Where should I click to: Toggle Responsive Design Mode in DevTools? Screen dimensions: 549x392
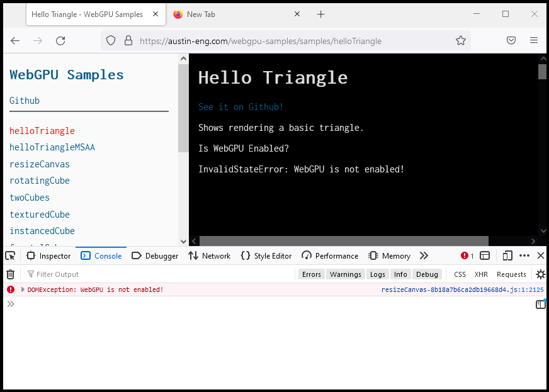507,255
